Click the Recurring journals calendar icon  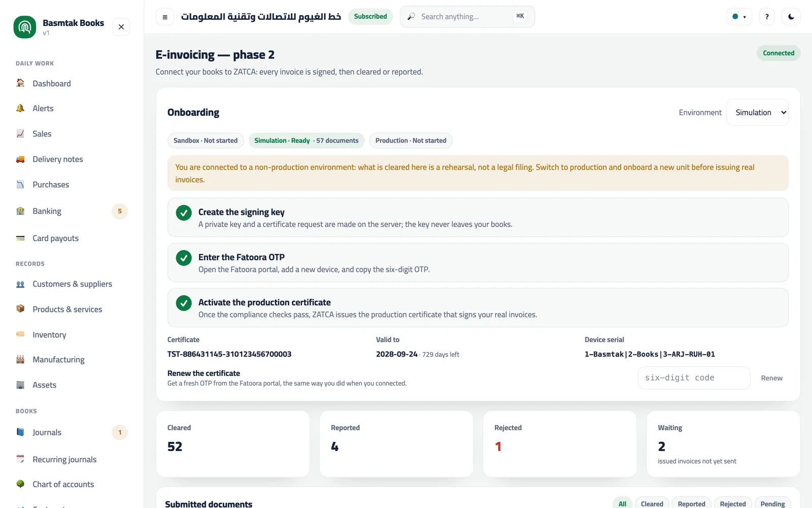20,459
